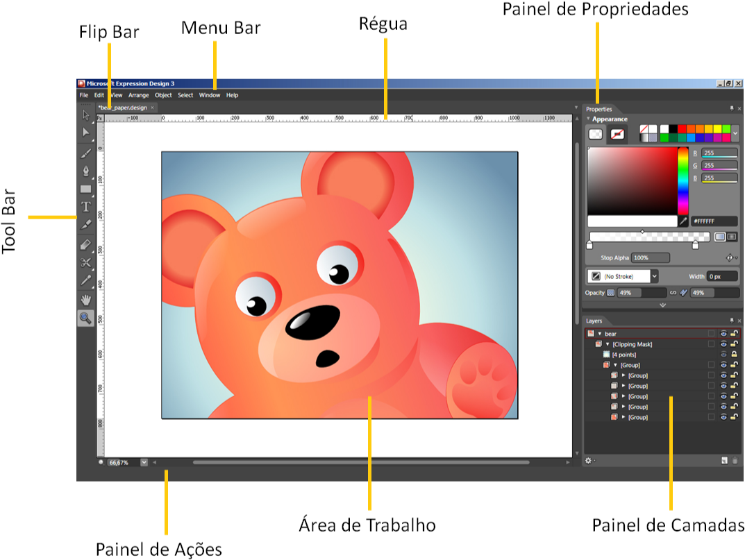Choose the Text tool

pos(86,206)
